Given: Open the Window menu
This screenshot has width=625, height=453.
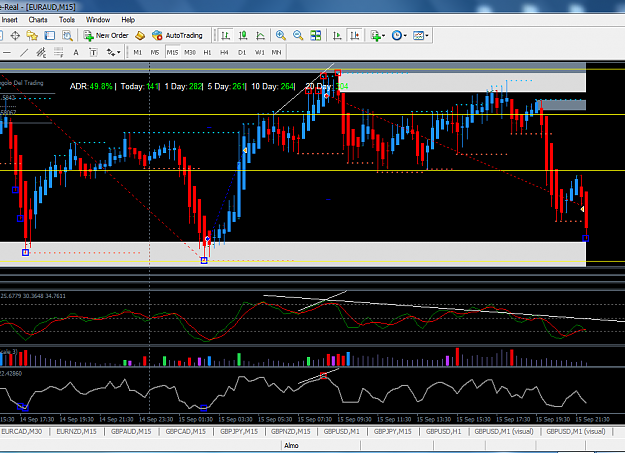Looking at the screenshot, I should (98, 20).
